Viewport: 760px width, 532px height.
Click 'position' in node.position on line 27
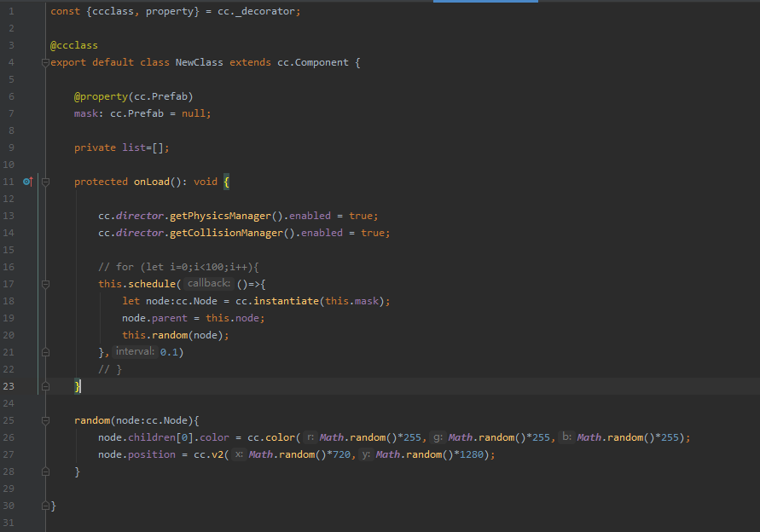point(152,454)
